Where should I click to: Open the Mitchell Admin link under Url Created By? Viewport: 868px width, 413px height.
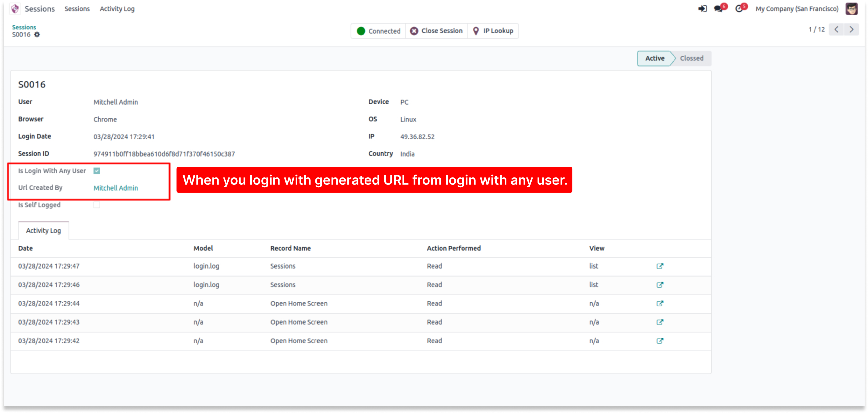click(116, 188)
